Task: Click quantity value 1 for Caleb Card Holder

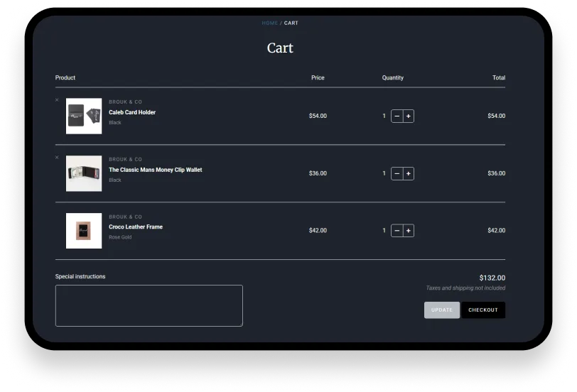Action: click(x=384, y=116)
